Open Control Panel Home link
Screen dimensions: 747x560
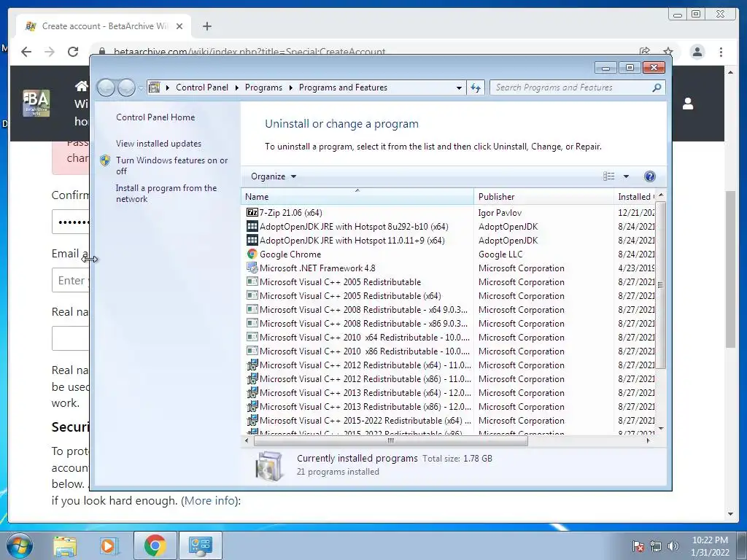coord(155,117)
